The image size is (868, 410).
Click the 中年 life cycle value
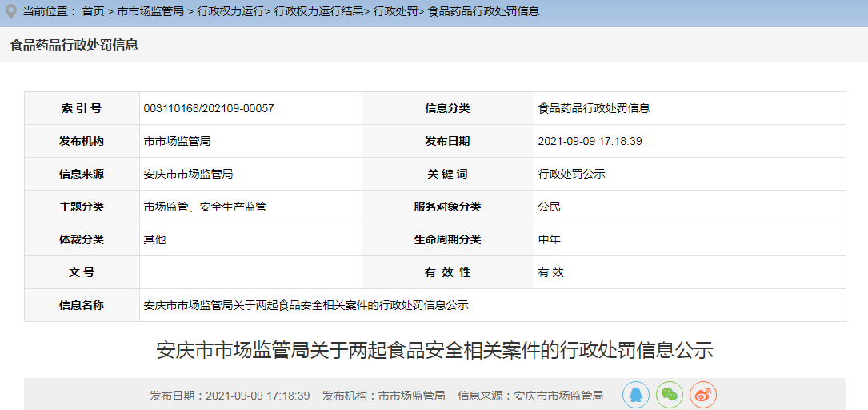point(550,239)
